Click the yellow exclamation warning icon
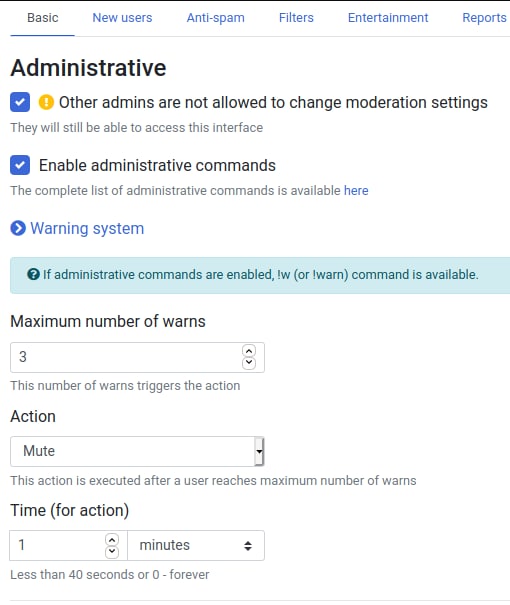510x605 pixels. pos(46,102)
